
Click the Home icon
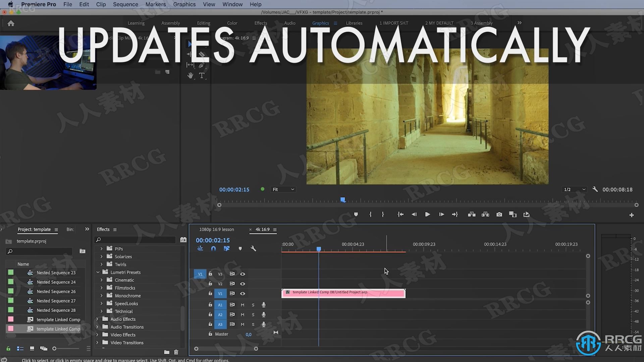click(x=11, y=23)
